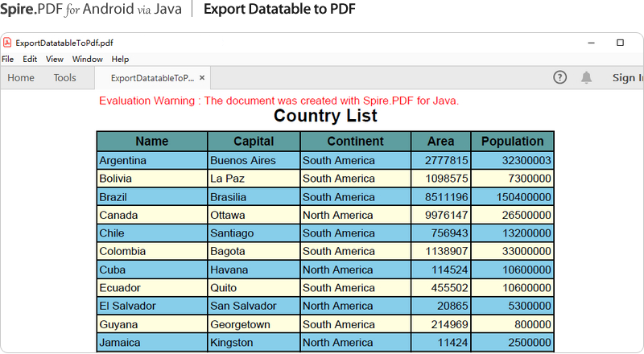Close the ExportDatatableToP... document tab
This screenshot has height=354, width=644.
click(202, 78)
